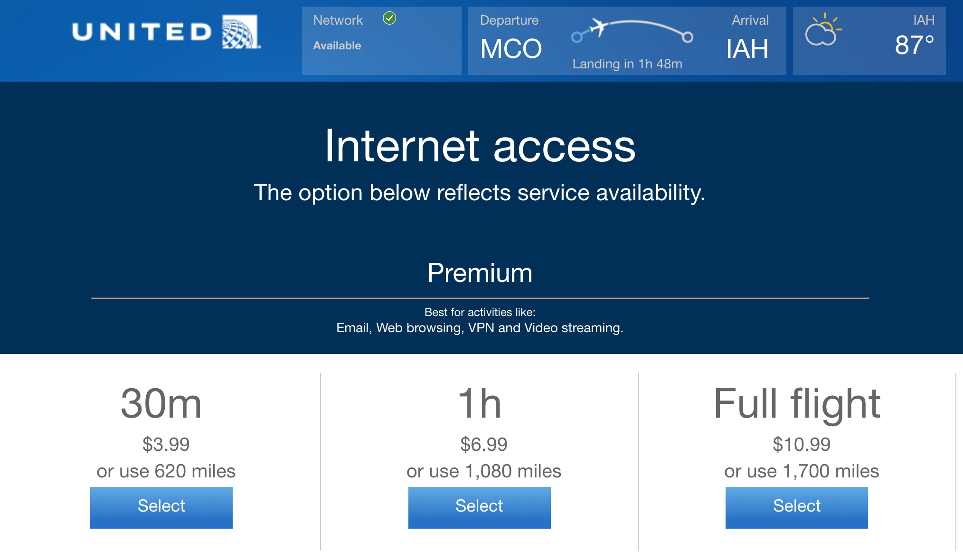Click the 87° temperature reading
Viewport: 963px width, 560px height.
click(914, 46)
